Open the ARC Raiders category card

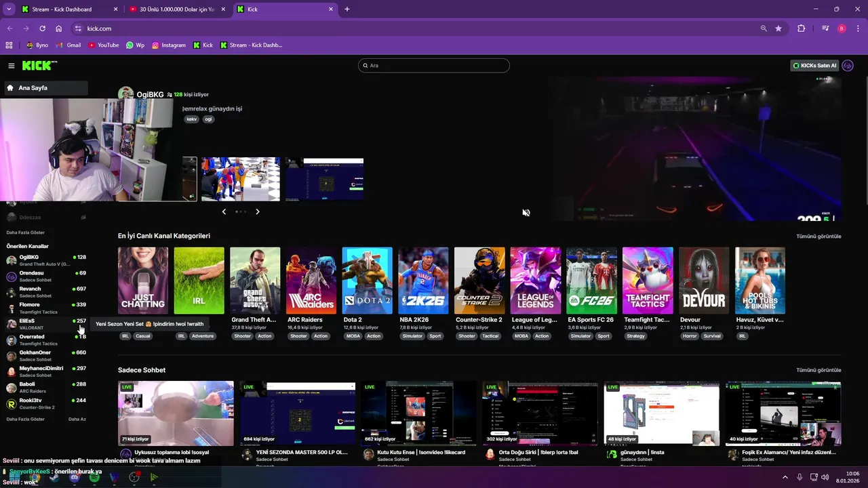coord(311,281)
